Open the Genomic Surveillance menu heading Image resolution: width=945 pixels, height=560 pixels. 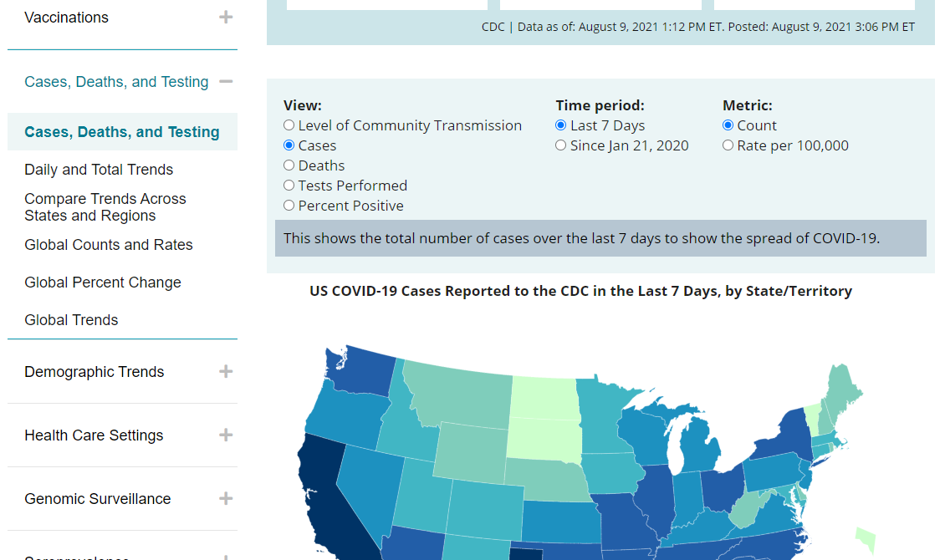(98, 499)
